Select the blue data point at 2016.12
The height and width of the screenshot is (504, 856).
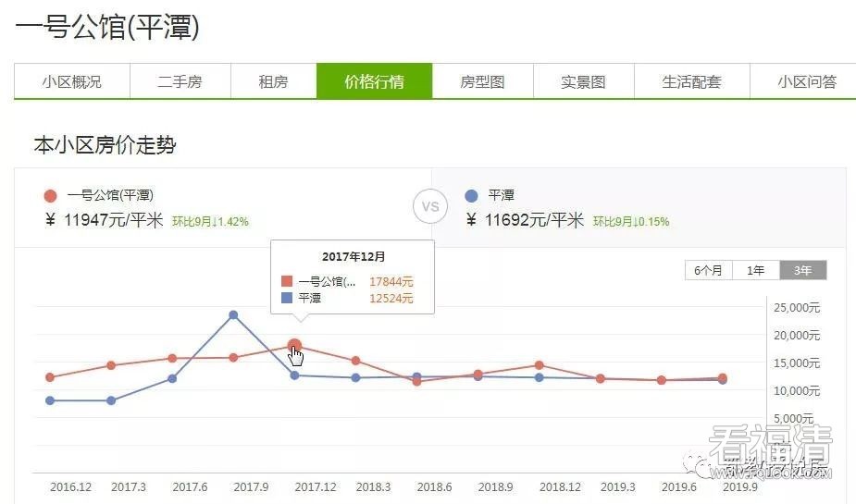pos(50,400)
